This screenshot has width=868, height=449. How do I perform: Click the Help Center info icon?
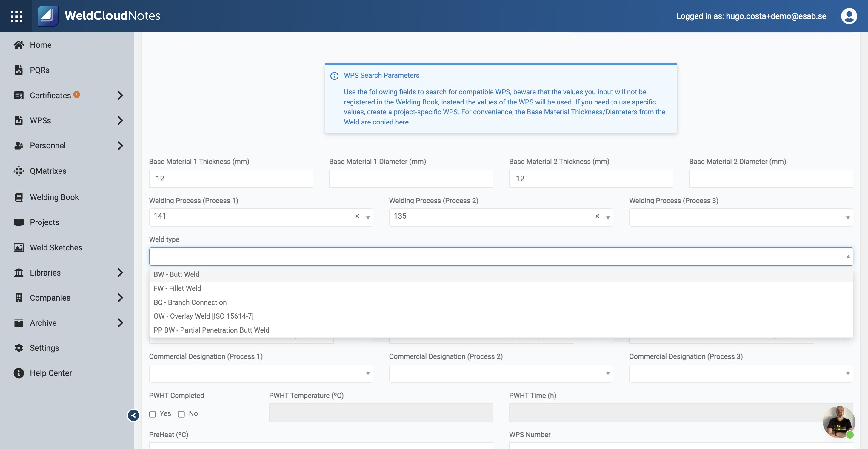tap(19, 373)
